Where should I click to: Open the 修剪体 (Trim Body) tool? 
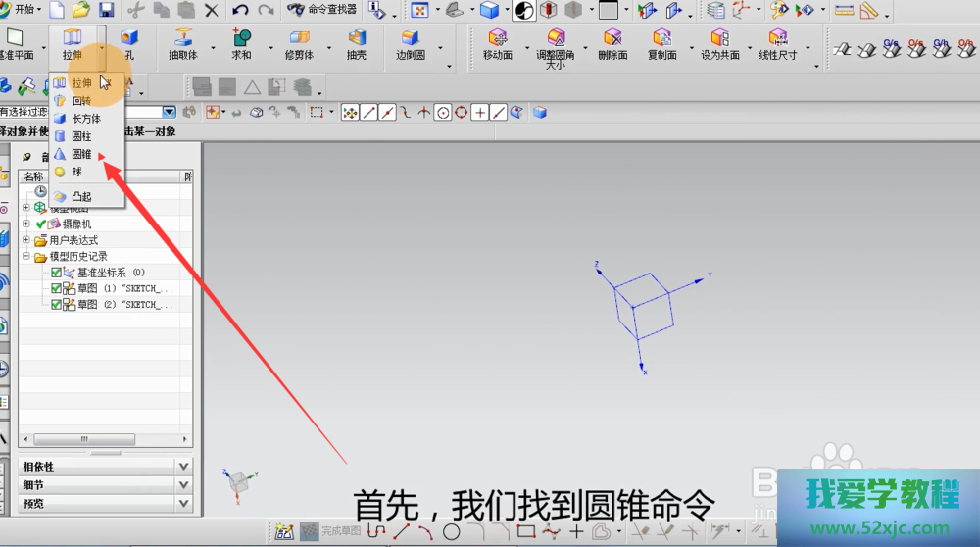click(299, 42)
